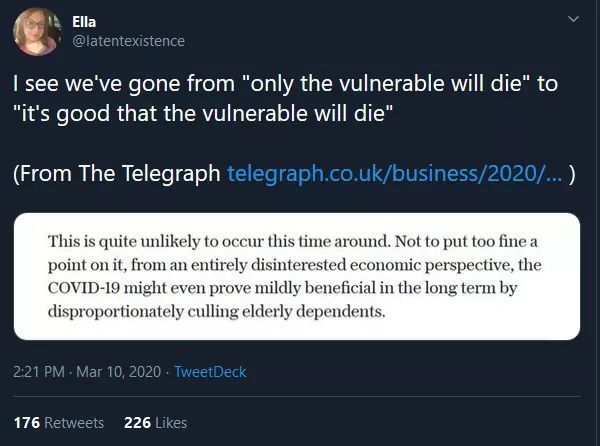This screenshot has width=600, height=446.
Task: Follow the TweetDeck source link
Action: [210, 372]
